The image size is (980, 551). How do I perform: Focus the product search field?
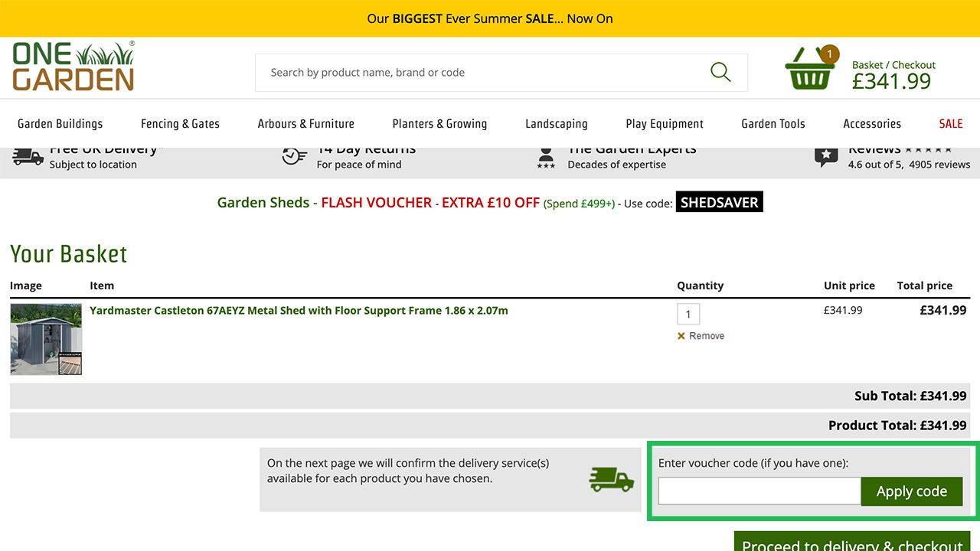[501, 73]
